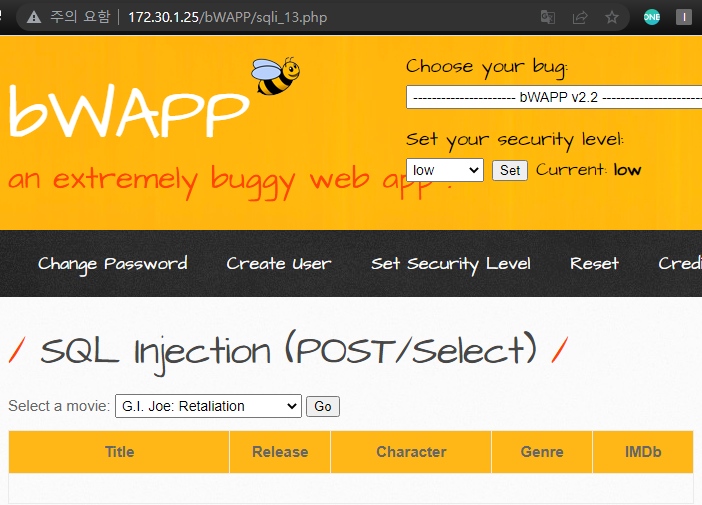The width and height of the screenshot is (702, 505).
Task: Click the not-secure warning triangle icon
Action: pyautogui.click(x=34, y=17)
